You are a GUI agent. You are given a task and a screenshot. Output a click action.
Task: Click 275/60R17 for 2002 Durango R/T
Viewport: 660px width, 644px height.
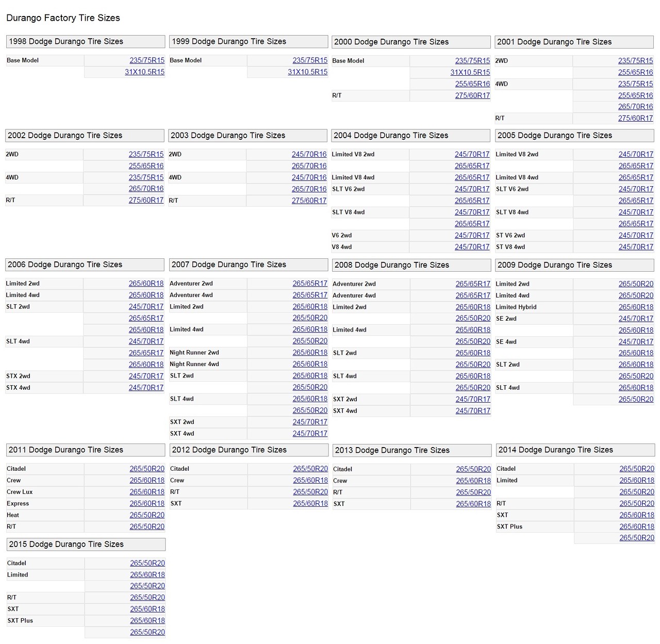[x=146, y=200]
